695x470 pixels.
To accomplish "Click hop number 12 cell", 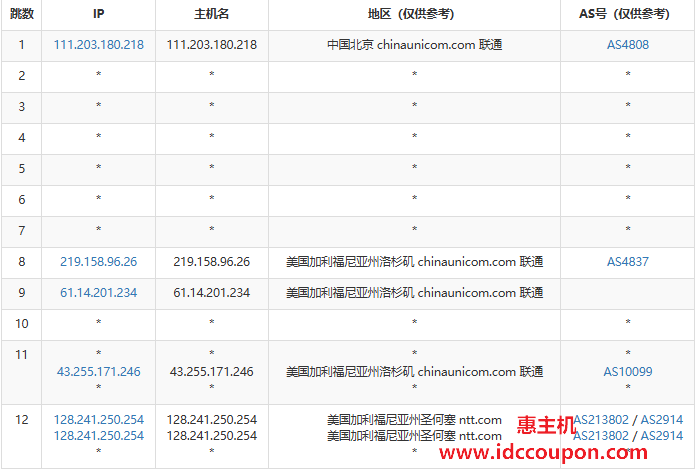I will tap(21, 436).
